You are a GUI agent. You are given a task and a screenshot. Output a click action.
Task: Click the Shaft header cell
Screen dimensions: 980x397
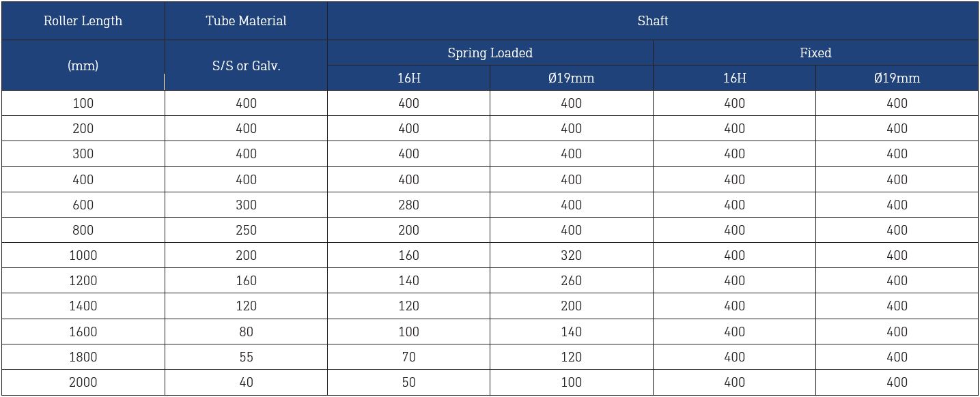pyautogui.click(x=653, y=20)
